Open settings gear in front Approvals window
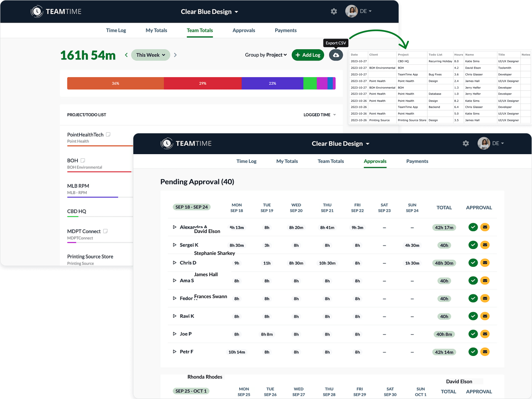Viewport: 532px width, 399px height. tap(466, 144)
